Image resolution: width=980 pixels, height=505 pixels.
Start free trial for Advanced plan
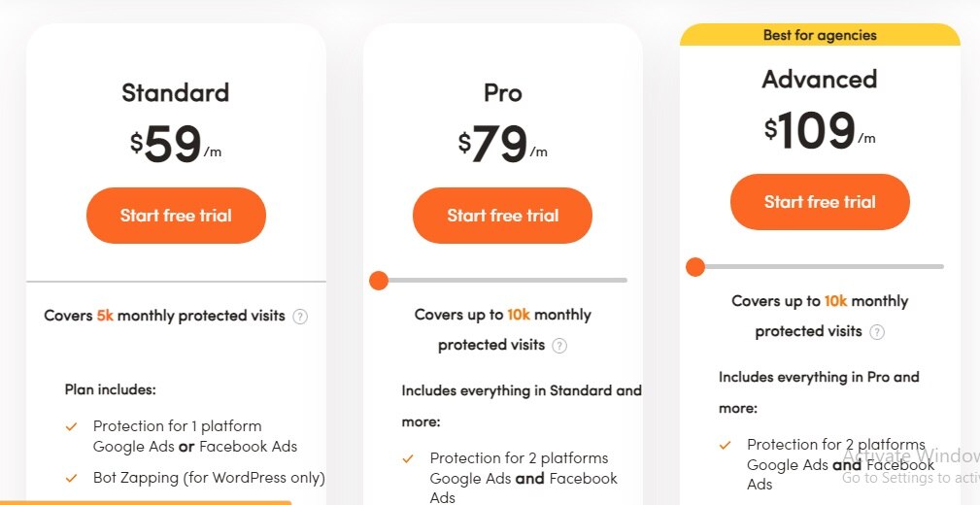[x=820, y=202]
